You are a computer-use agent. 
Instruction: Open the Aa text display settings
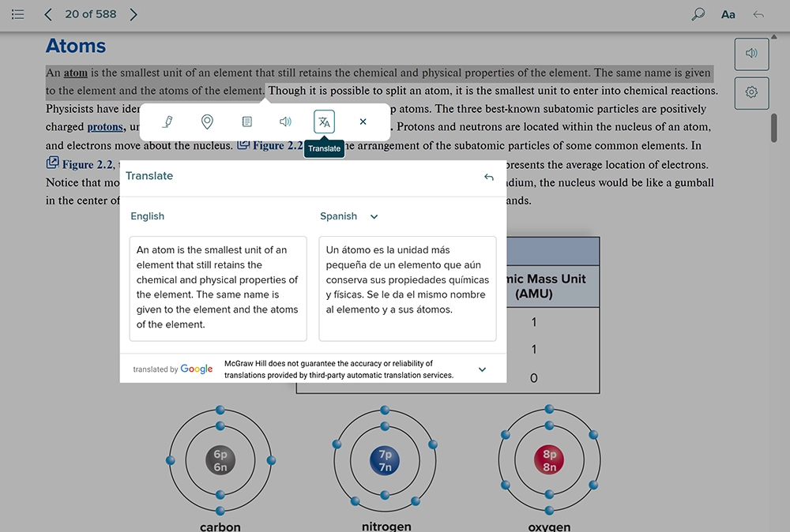pos(728,14)
